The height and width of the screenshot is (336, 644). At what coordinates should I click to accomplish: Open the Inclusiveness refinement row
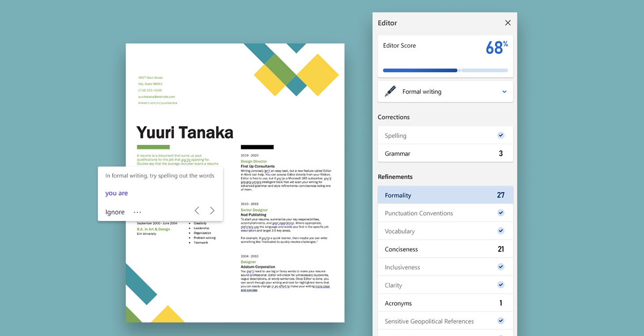pos(445,267)
